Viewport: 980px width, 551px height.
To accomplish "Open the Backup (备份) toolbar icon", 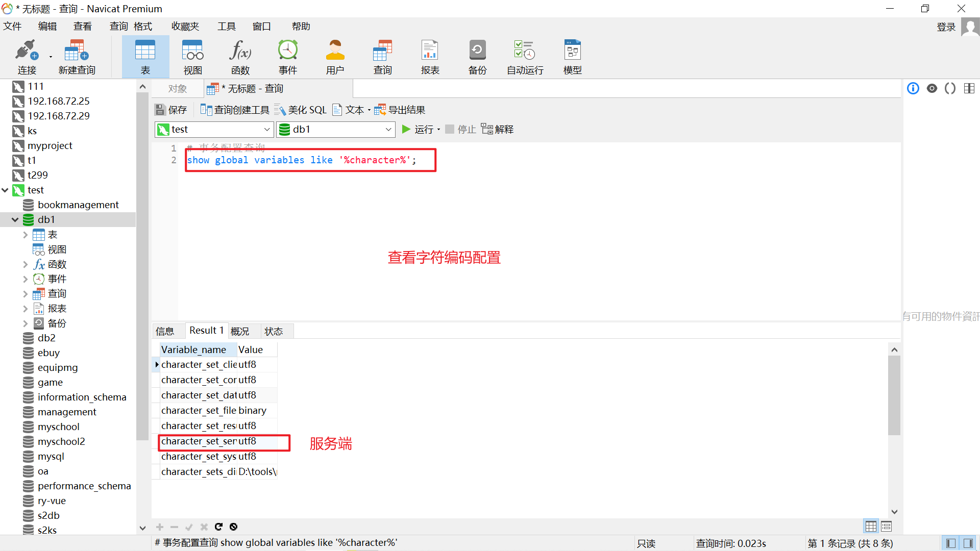I will (477, 57).
